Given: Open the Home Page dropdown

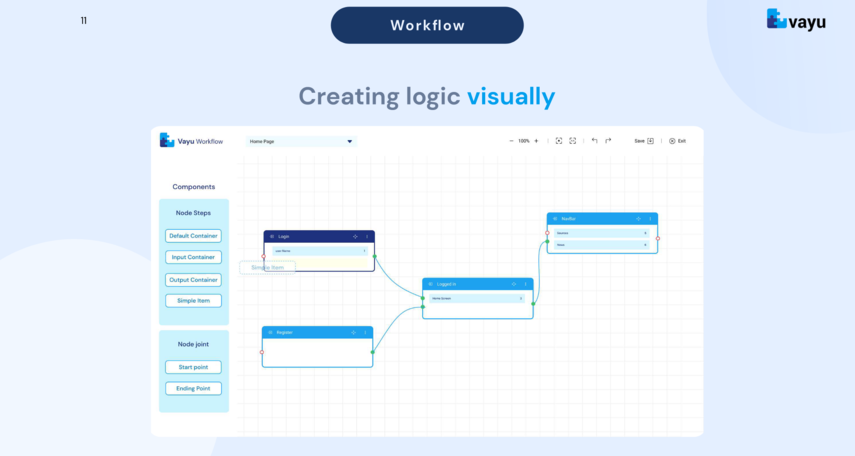Looking at the screenshot, I should coord(300,142).
